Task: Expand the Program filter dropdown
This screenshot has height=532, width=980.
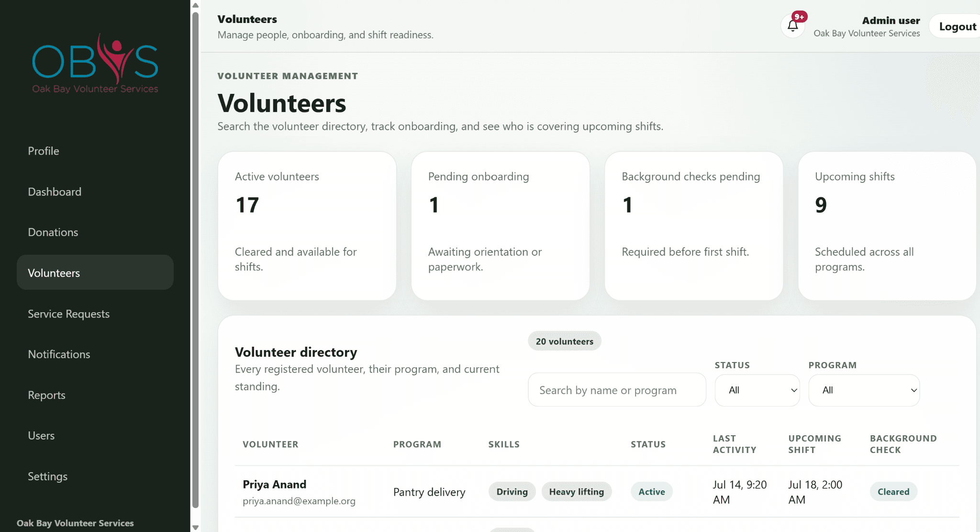Action: pyautogui.click(x=864, y=390)
